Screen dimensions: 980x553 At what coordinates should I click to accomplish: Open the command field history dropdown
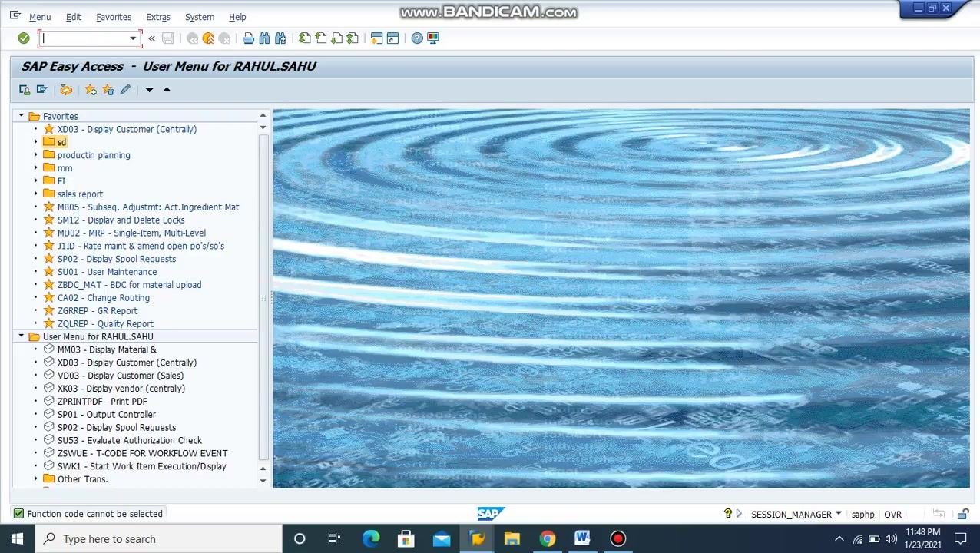[133, 38]
